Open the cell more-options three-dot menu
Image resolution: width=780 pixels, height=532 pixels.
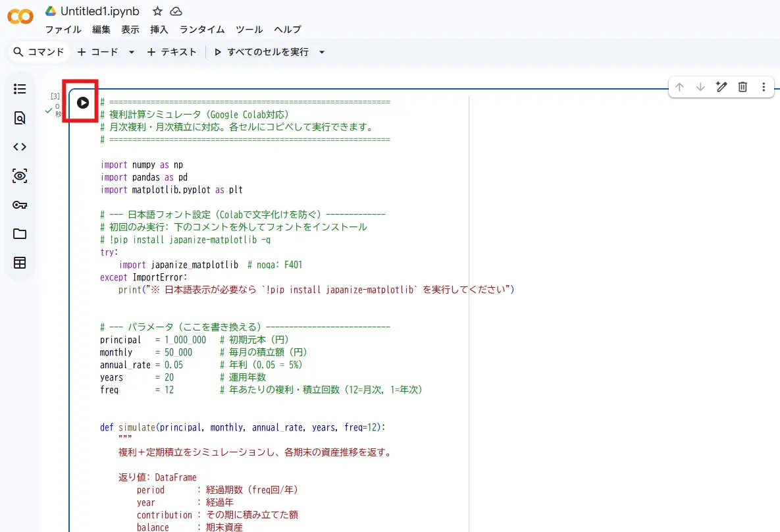click(764, 87)
